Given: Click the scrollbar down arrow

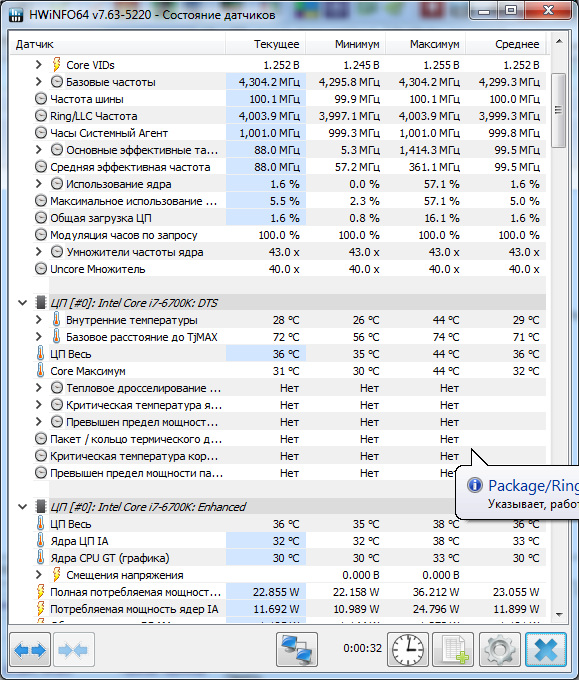Looking at the screenshot, I should pyautogui.click(x=559, y=615).
